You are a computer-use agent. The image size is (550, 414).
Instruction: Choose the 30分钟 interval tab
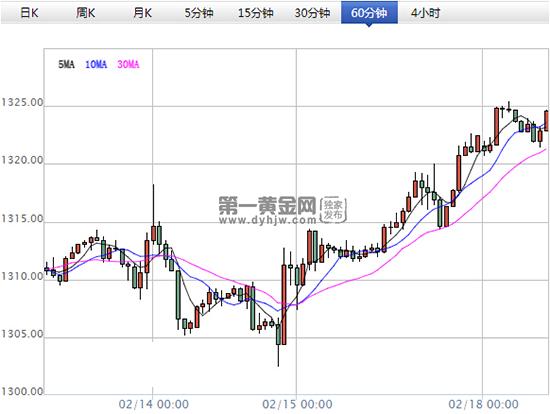313,13
